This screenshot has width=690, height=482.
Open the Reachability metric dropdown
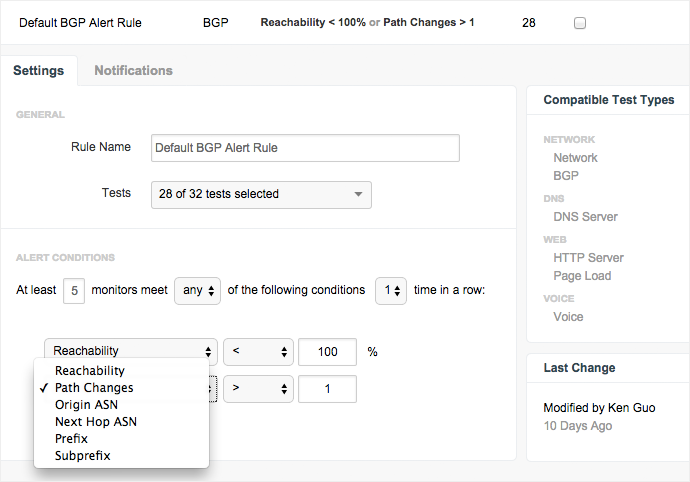pyautogui.click(x=131, y=351)
